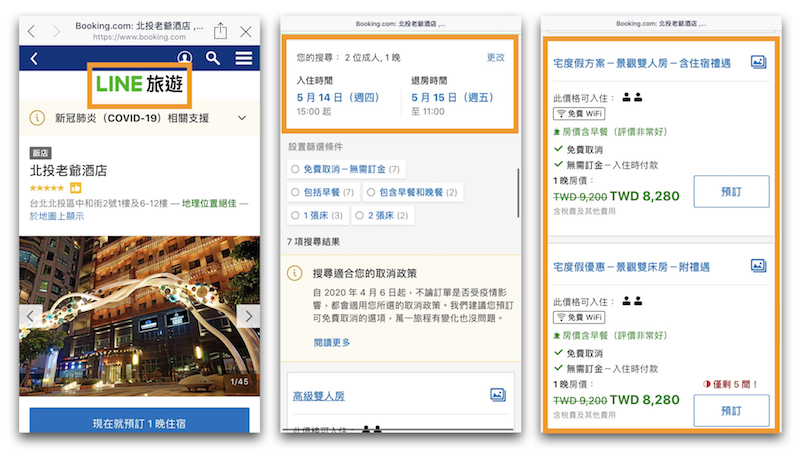Go to previous hotel photo arrow
Screen dimensions: 800x450
pyautogui.click(x=31, y=316)
